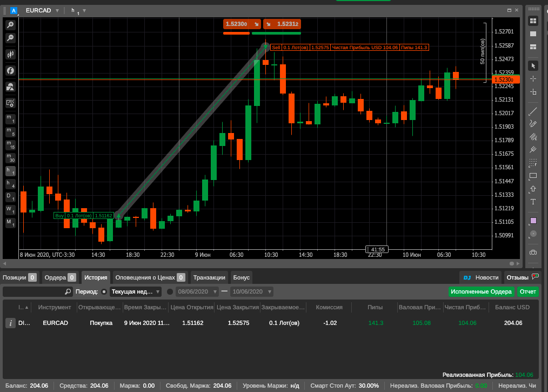Viewport: 548px width, 392px height.
Task: Select the market snapshot marker tool
Action: click(533, 91)
